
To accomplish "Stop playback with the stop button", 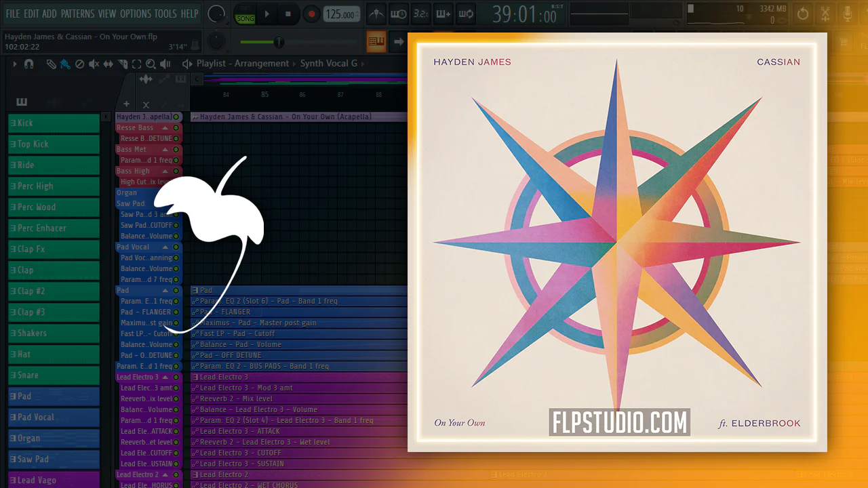I will coord(288,14).
